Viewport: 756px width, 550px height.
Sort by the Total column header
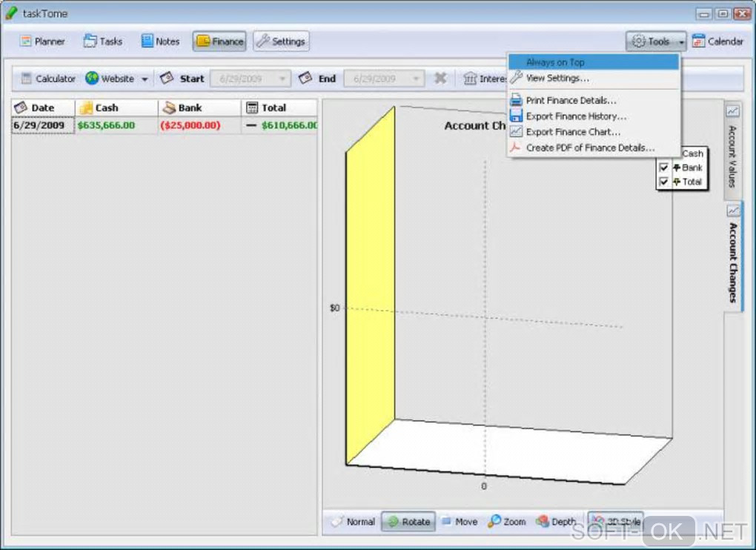[x=279, y=107]
